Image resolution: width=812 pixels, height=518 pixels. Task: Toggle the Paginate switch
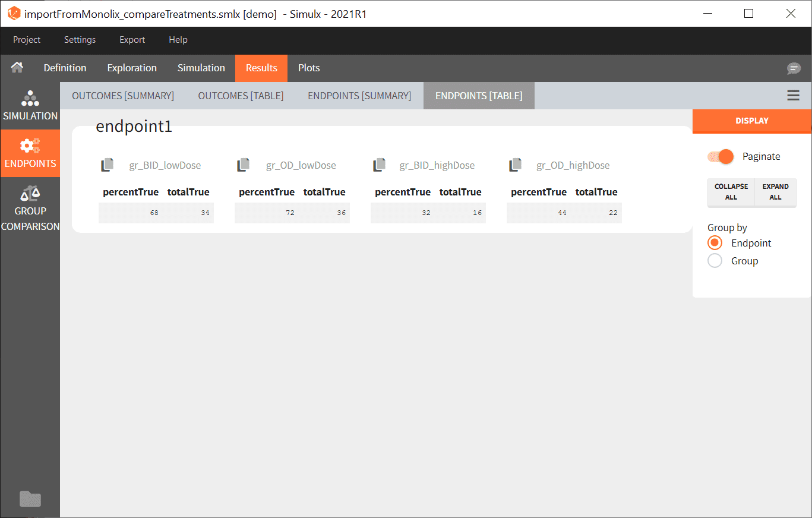[x=721, y=157]
